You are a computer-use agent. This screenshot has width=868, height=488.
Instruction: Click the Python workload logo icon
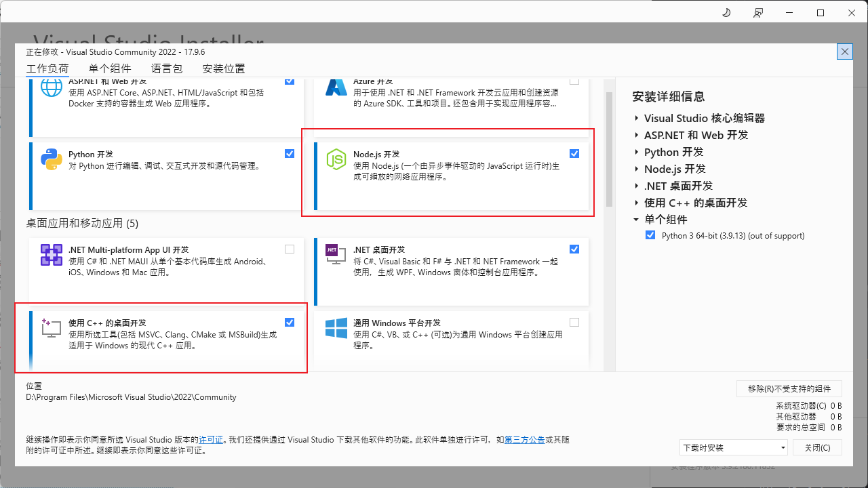(52, 159)
